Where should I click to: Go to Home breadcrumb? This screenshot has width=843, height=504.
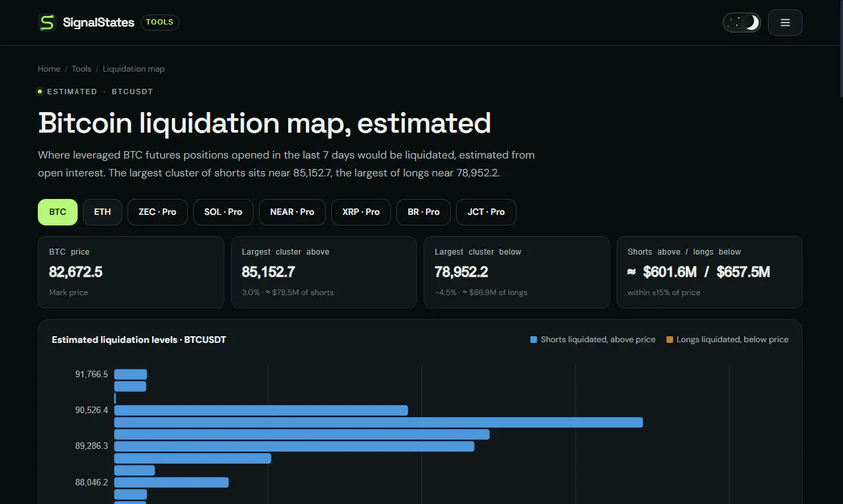[49, 69]
